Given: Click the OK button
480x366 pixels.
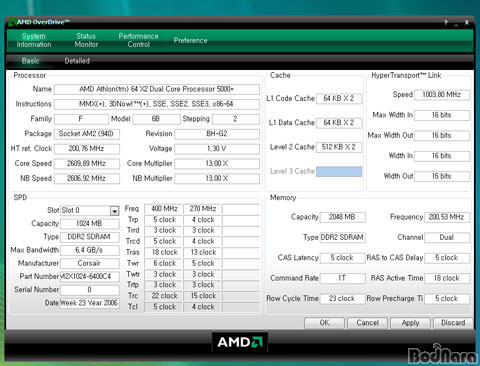Looking at the screenshot, I should coord(324,323).
